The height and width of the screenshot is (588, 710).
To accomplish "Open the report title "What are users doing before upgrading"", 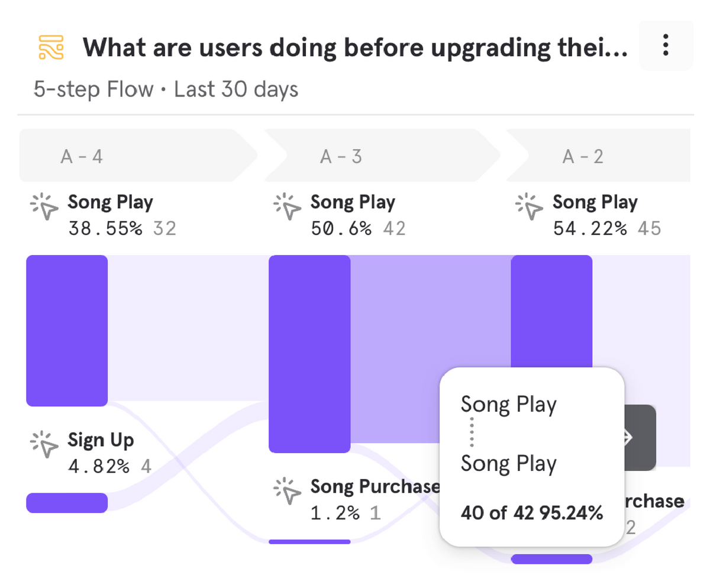I will click(355, 47).
